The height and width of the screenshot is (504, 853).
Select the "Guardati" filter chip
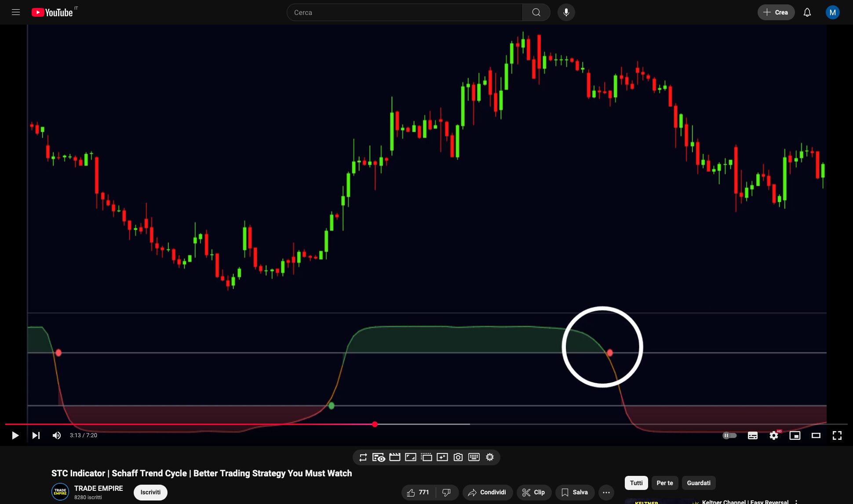pyautogui.click(x=698, y=483)
